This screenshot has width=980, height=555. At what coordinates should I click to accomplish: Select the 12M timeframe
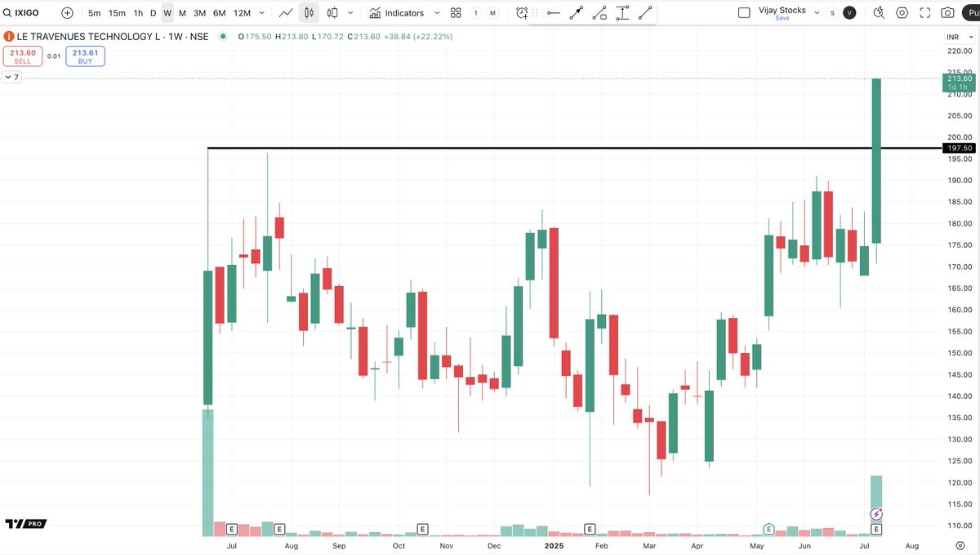(242, 13)
